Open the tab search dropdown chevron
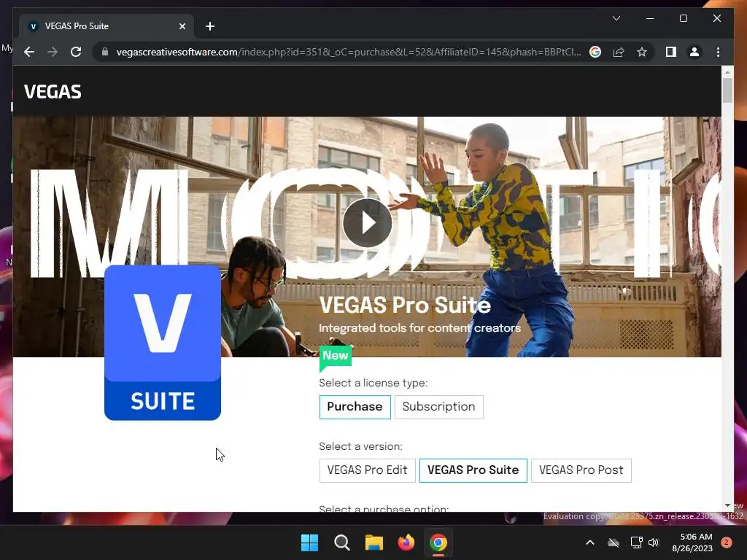The image size is (747, 560). pos(616,18)
